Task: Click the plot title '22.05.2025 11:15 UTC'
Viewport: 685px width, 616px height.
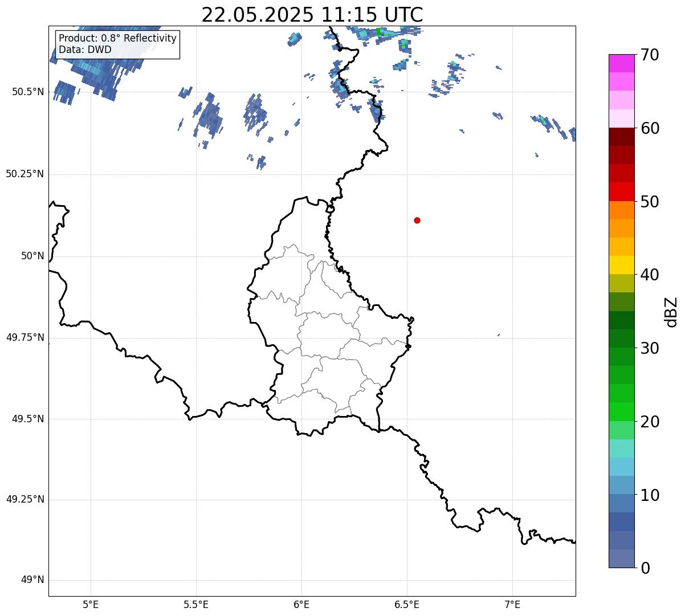Action: (x=312, y=14)
